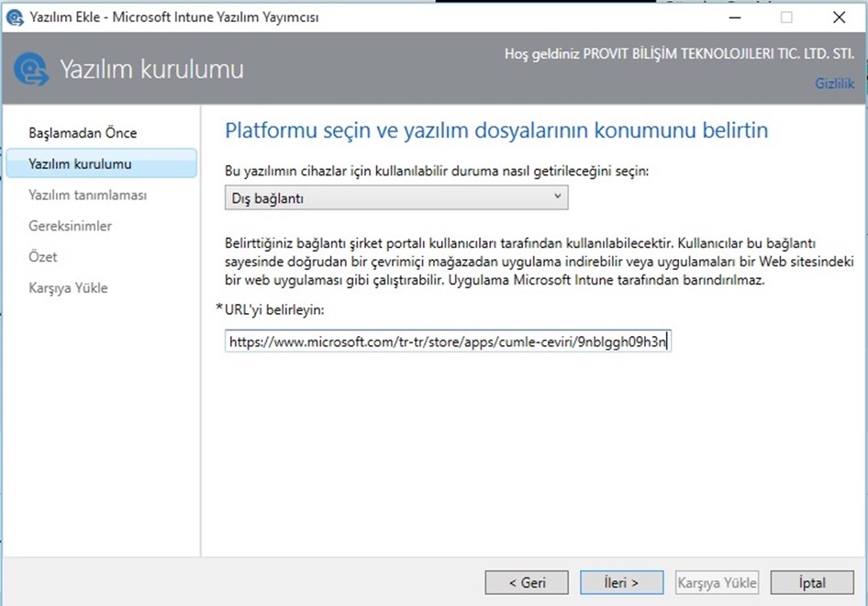Open the Özet step
This screenshot has height=606, width=868.
pyautogui.click(x=42, y=256)
